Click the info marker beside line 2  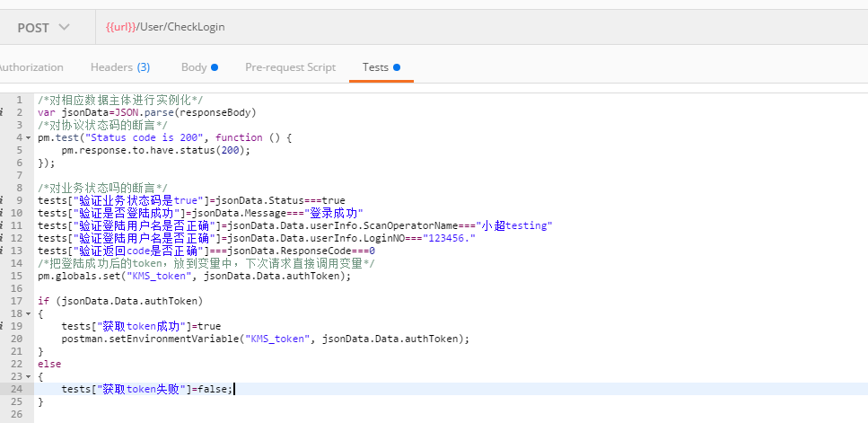tap(4, 112)
